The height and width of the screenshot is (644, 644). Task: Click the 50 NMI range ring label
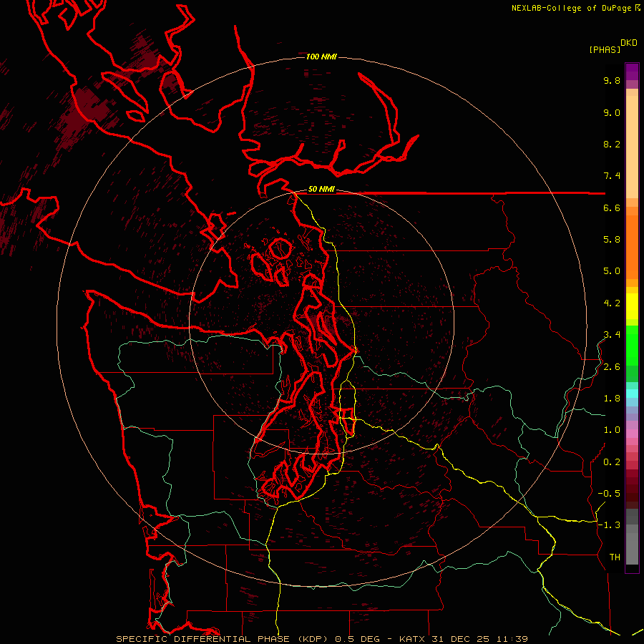tap(321, 189)
